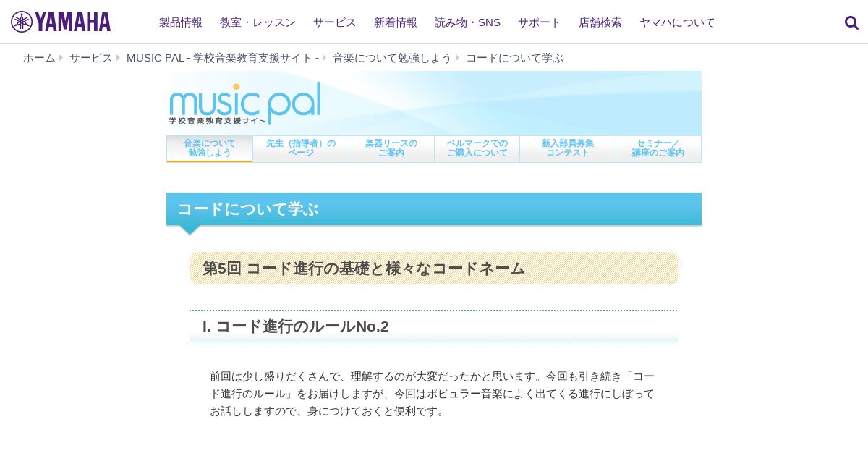Viewport: 868px width, 456px height.
Task: Open the サポート menu
Action: click(540, 22)
